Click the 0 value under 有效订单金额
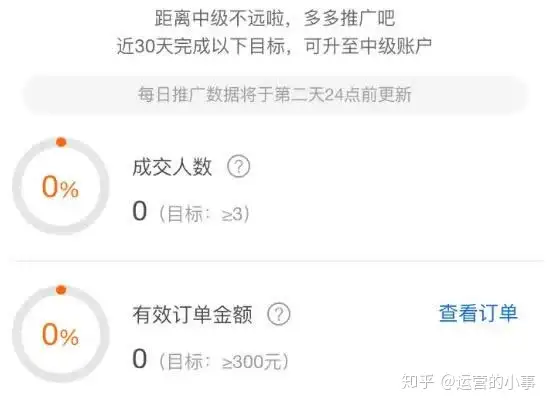This screenshot has height=406, width=550. click(139, 359)
